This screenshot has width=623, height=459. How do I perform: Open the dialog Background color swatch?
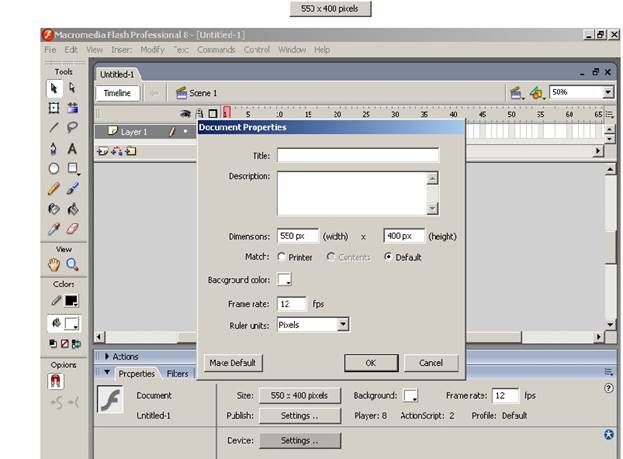284,279
